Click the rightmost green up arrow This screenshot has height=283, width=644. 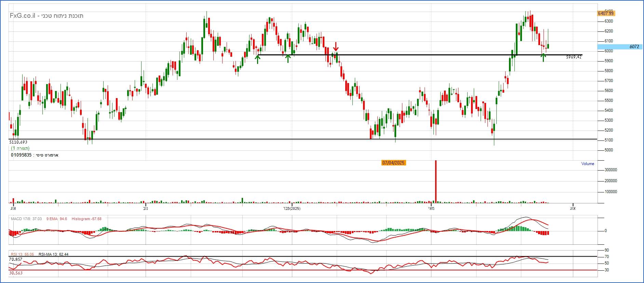(543, 57)
